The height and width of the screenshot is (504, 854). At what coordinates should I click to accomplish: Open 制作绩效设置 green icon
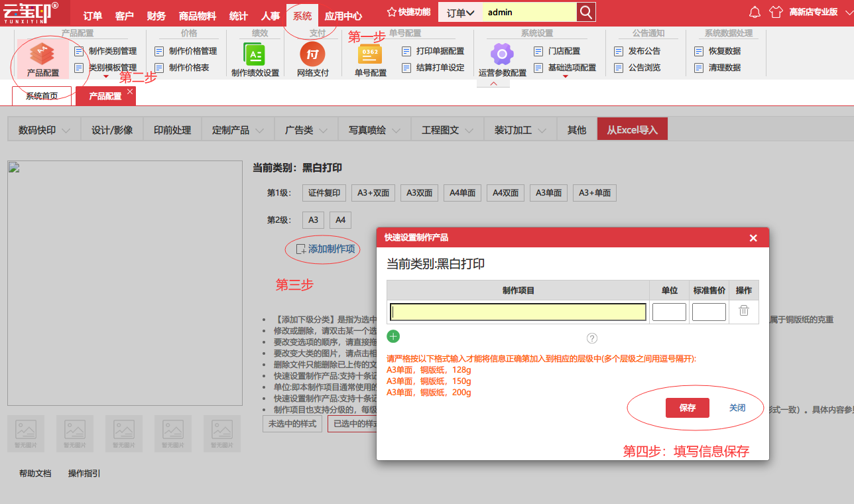(x=255, y=54)
